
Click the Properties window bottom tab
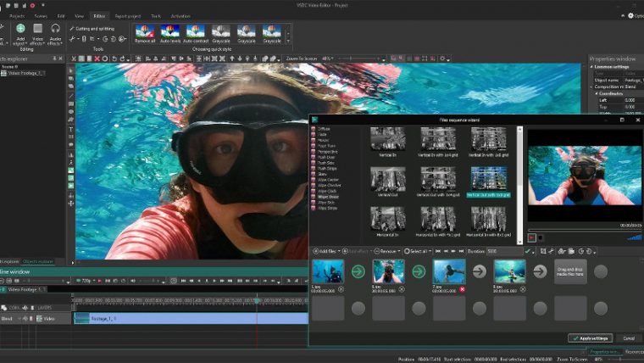point(603,352)
